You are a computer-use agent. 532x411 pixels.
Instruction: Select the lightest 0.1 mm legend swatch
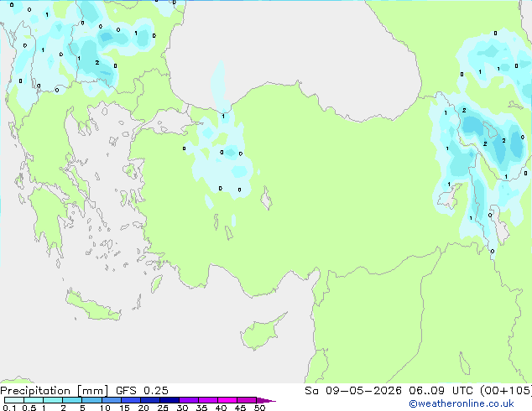click(x=14, y=400)
